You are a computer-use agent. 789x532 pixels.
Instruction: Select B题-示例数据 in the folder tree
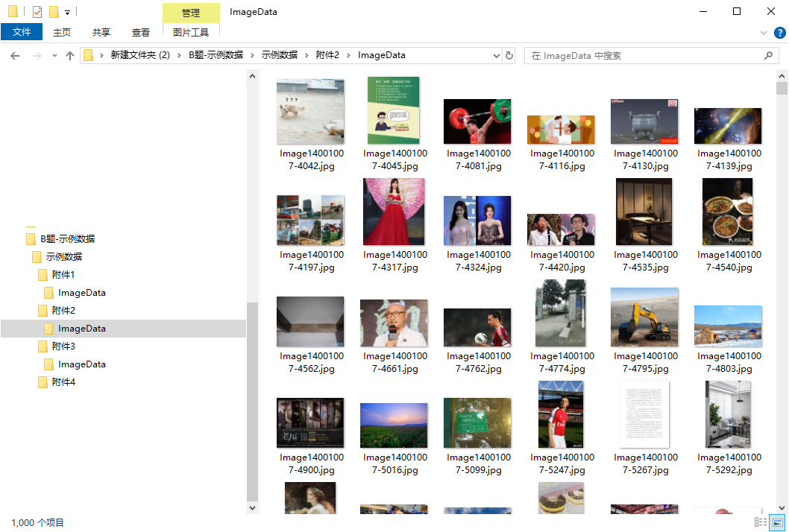[67, 239]
